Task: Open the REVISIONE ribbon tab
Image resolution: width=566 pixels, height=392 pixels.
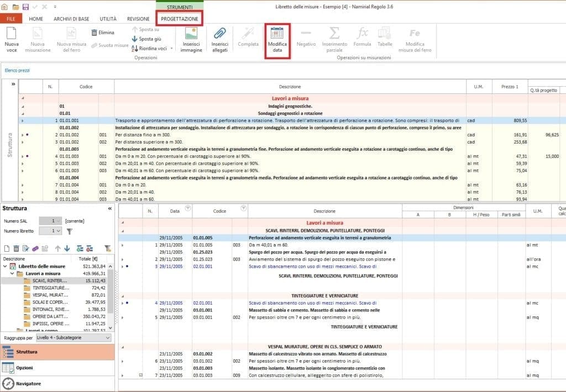Action: click(138, 19)
